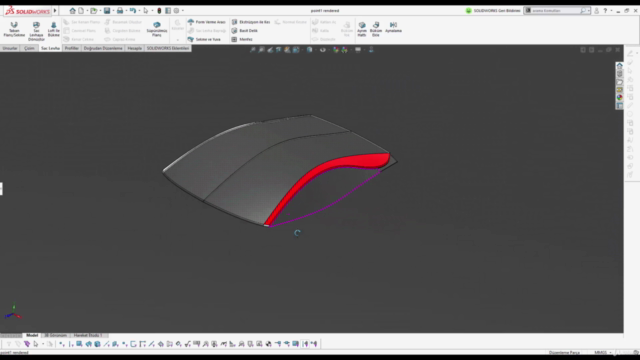The width and height of the screenshot is (640, 360).
Task: Click the search magnifier button
Action: 583,11
